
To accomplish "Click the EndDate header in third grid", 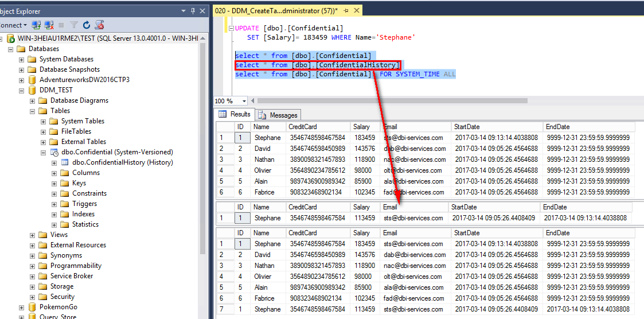I will click(x=590, y=233).
